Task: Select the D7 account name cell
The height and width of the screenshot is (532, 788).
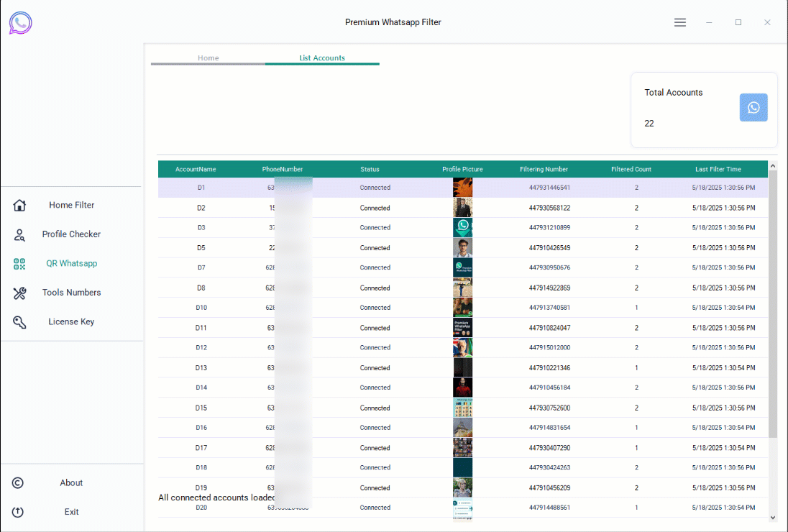Action: [x=201, y=267]
